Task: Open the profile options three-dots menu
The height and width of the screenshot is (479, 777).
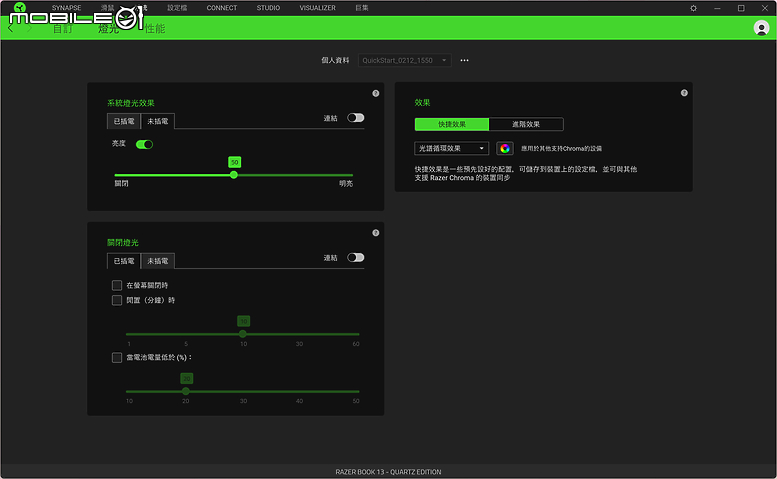Action: coord(464,60)
